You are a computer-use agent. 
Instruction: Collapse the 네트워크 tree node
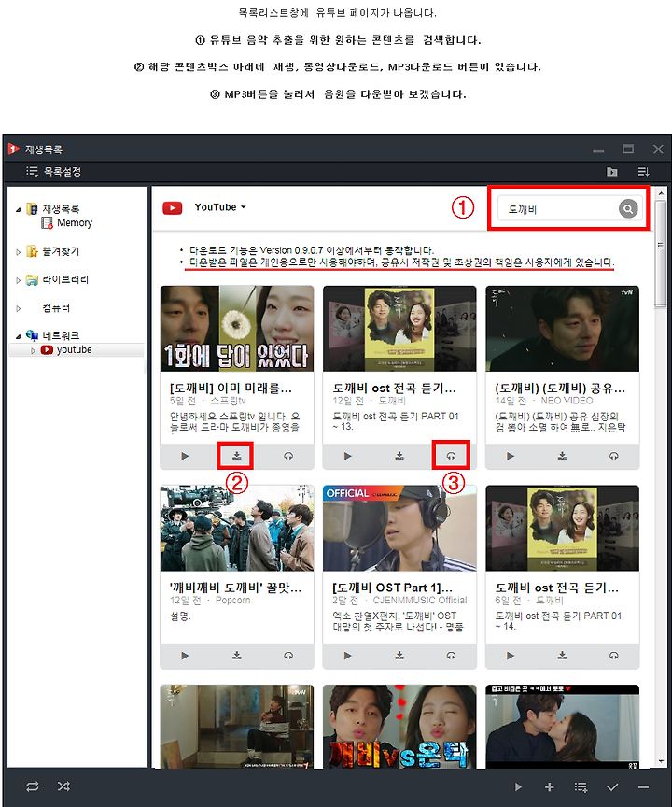point(18,336)
